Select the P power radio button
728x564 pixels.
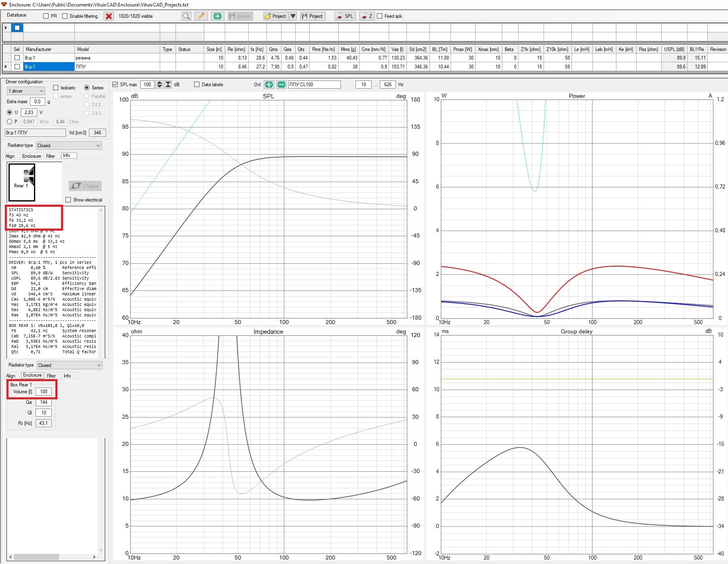tap(10, 122)
